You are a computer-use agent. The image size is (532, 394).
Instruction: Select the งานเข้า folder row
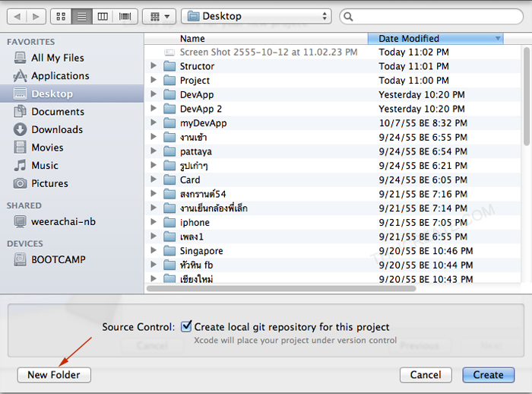(333, 137)
